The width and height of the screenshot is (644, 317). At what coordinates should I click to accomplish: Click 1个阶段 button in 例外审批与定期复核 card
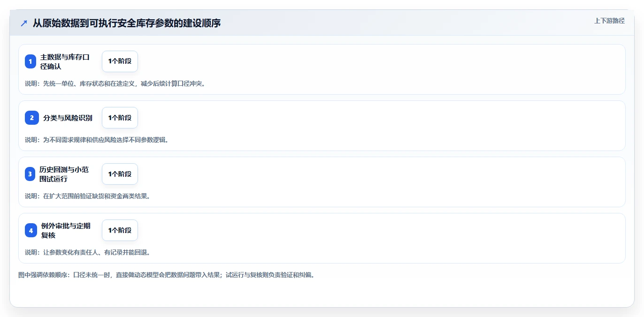(120, 230)
